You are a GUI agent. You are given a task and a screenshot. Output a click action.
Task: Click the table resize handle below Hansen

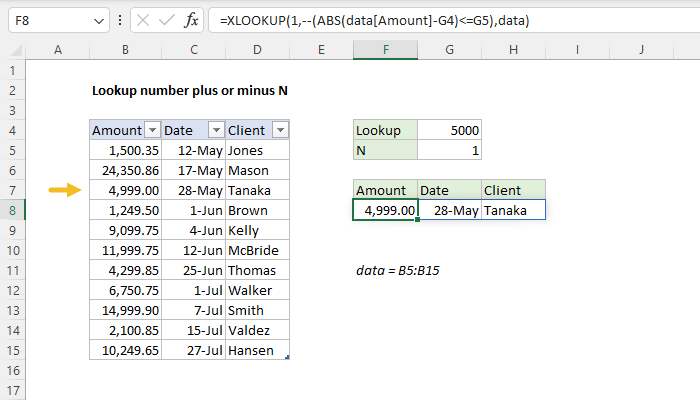tap(288, 358)
